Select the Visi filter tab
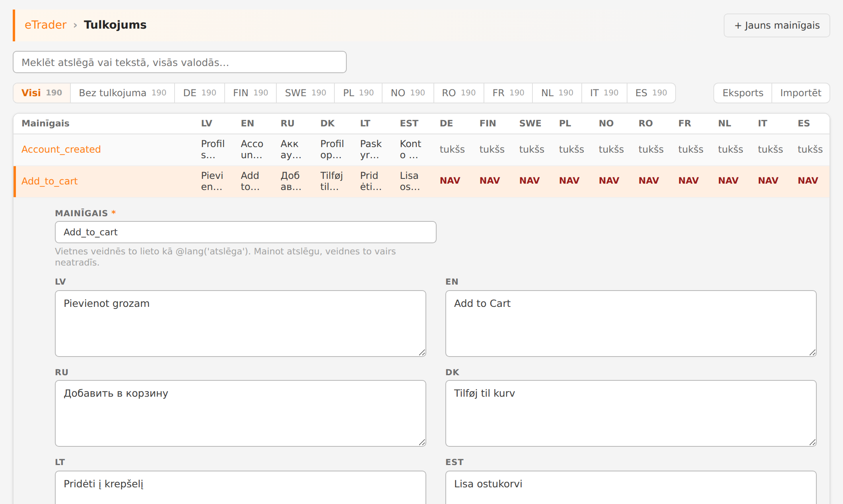This screenshot has width=843, height=504. coord(42,93)
